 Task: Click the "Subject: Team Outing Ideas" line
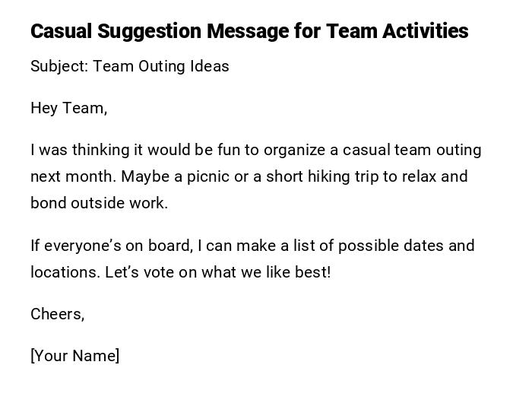pos(129,66)
